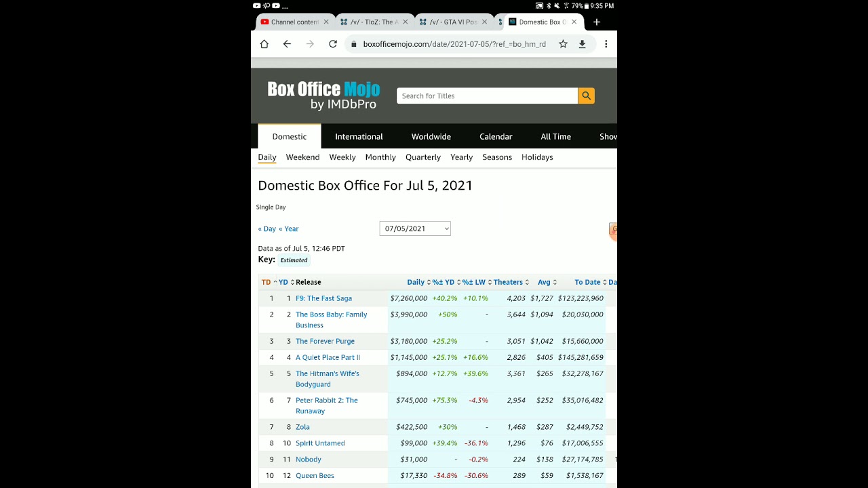Open the Monthly sub-menu link
This screenshot has width=868, height=488.
click(380, 157)
